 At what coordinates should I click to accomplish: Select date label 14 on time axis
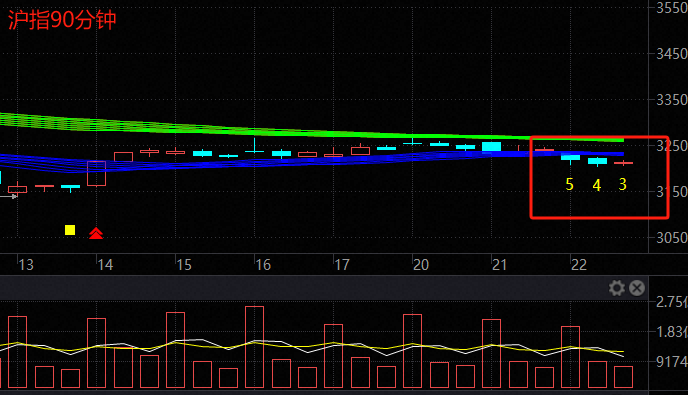pyautogui.click(x=105, y=265)
